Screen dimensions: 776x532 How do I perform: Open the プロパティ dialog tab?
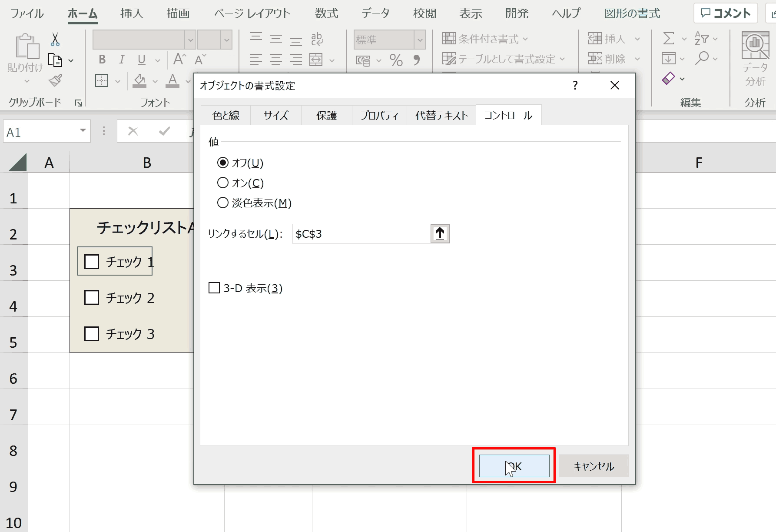pos(379,115)
